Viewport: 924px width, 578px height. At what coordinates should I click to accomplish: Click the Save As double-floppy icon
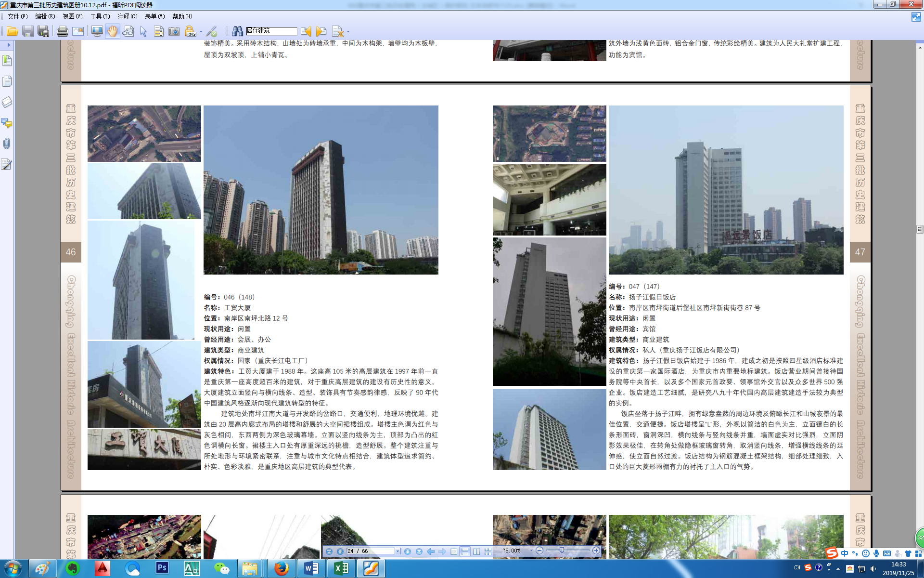[44, 31]
